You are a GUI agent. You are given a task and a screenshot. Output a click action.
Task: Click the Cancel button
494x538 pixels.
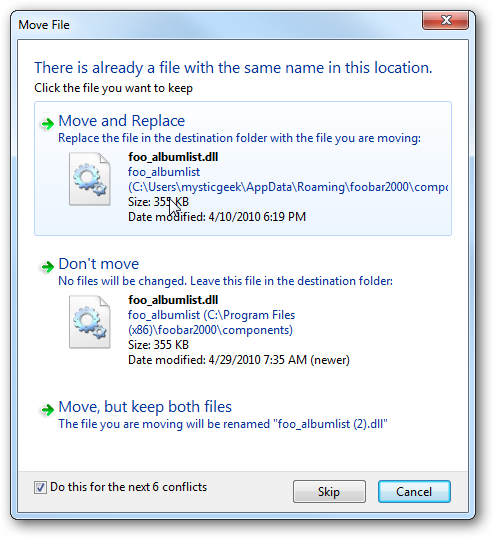[414, 492]
